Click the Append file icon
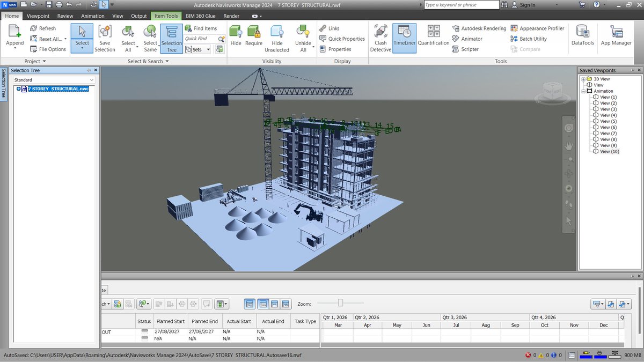This screenshot has height=362, width=644. [14, 31]
